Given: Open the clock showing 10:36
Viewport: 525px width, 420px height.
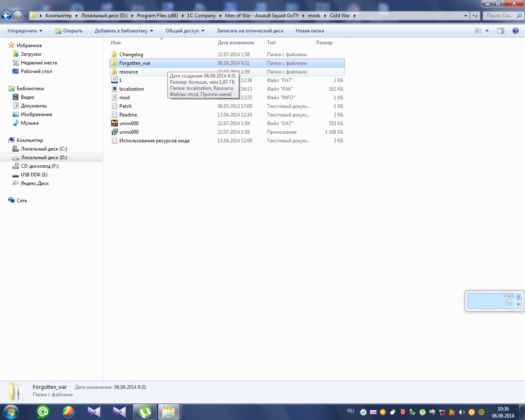Looking at the screenshot, I should 503,412.
